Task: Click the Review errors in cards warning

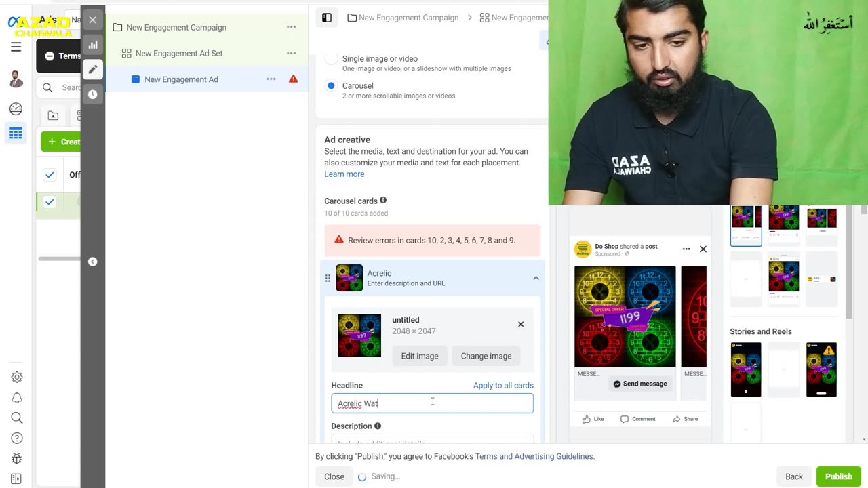Action: (x=433, y=240)
